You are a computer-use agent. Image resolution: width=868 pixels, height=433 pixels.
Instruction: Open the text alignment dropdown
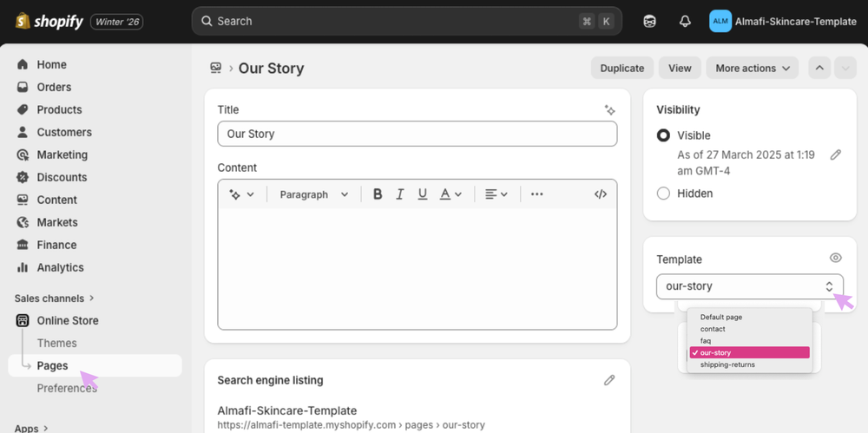(x=496, y=194)
